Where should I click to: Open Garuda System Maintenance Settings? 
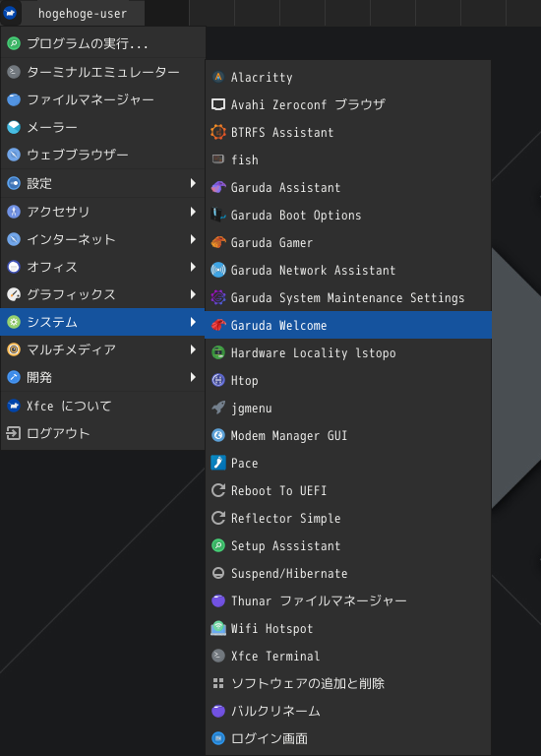pos(348,298)
